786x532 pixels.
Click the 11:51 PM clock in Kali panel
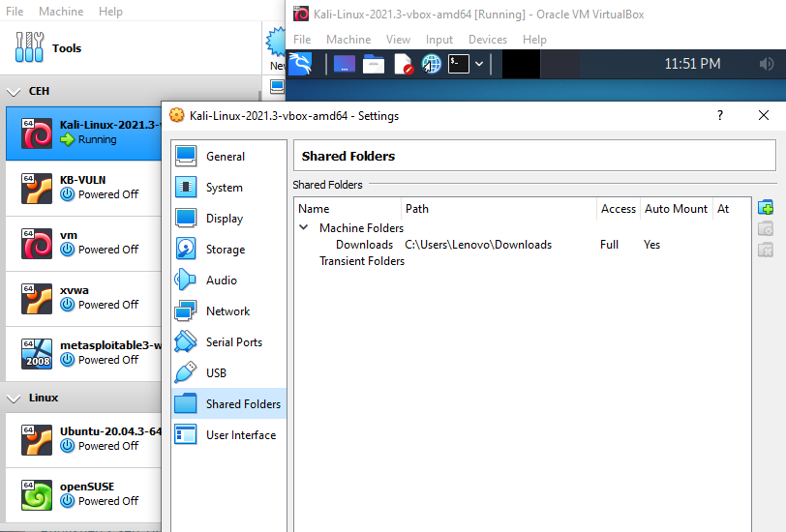click(x=692, y=64)
